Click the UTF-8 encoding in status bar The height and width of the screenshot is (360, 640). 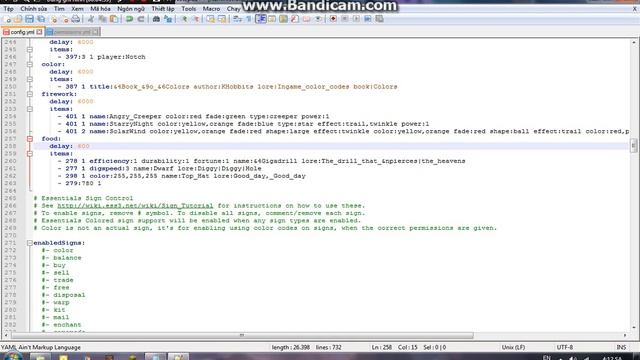pyautogui.click(x=565, y=347)
